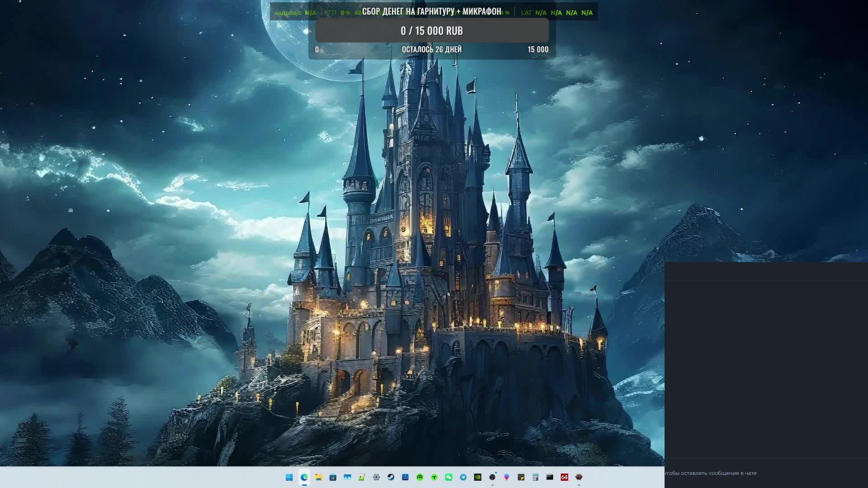Screen dimensions: 868x488
Task: Click the 0 / 15 000 RUB progress bar
Action: pos(432,31)
